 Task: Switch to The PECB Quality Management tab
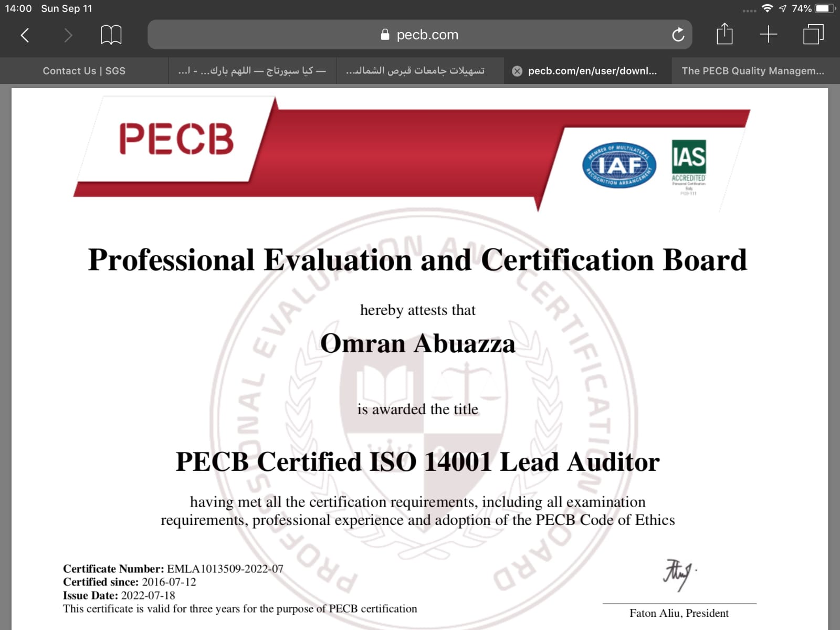click(752, 71)
